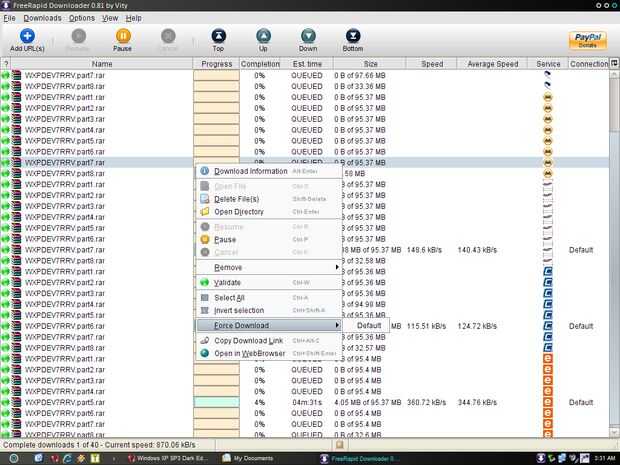620x465 pixels.
Task: Open the View menu
Action: [x=110, y=18]
